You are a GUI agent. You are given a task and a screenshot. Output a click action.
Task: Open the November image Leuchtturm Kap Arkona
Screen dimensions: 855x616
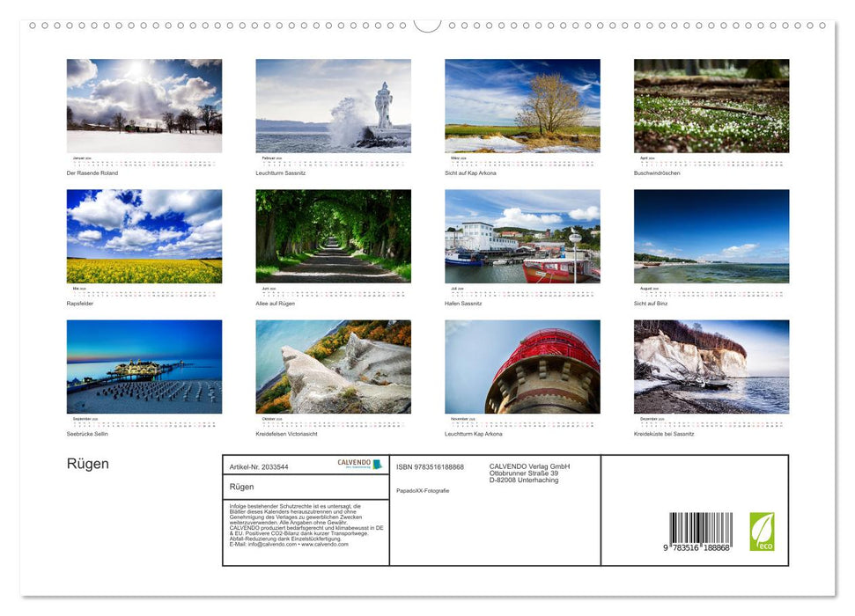(x=521, y=367)
